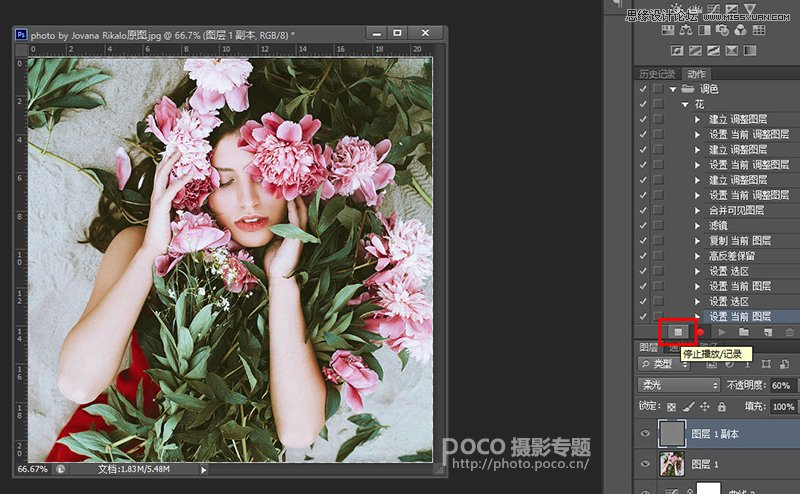Lock transparent pixels of layer

[671, 407]
